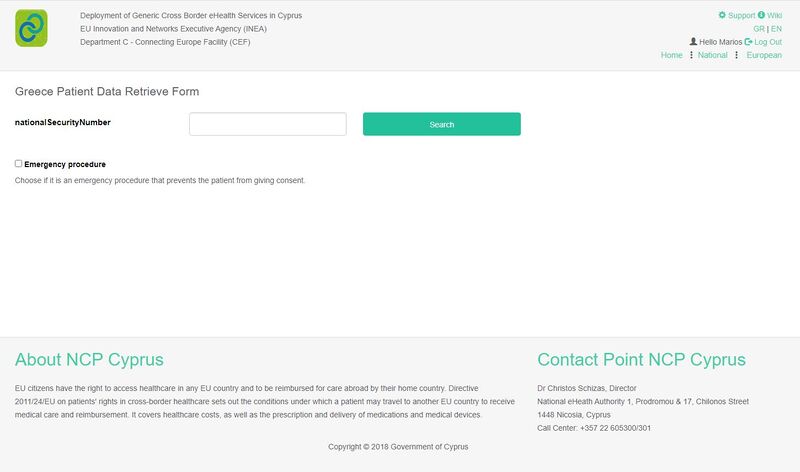Click the dots between National and European

[737, 56]
